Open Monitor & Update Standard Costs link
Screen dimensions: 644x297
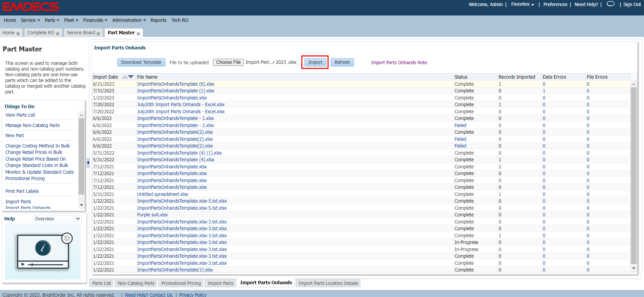point(40,172)
